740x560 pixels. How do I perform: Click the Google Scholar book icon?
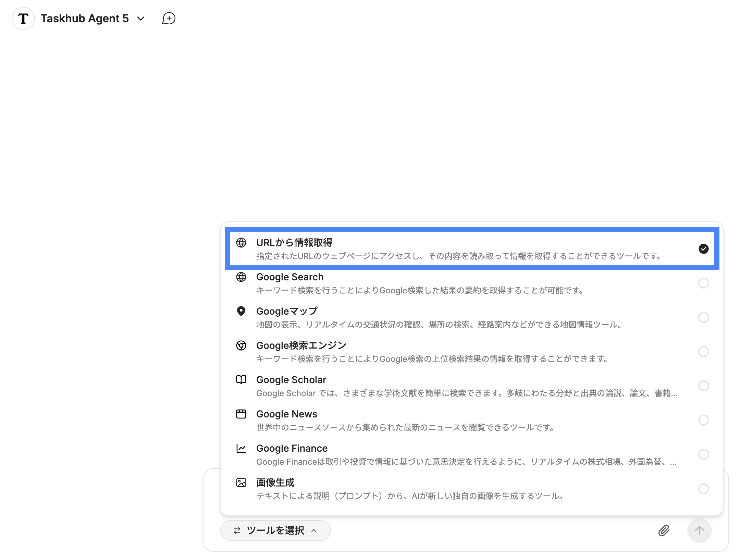241,380
